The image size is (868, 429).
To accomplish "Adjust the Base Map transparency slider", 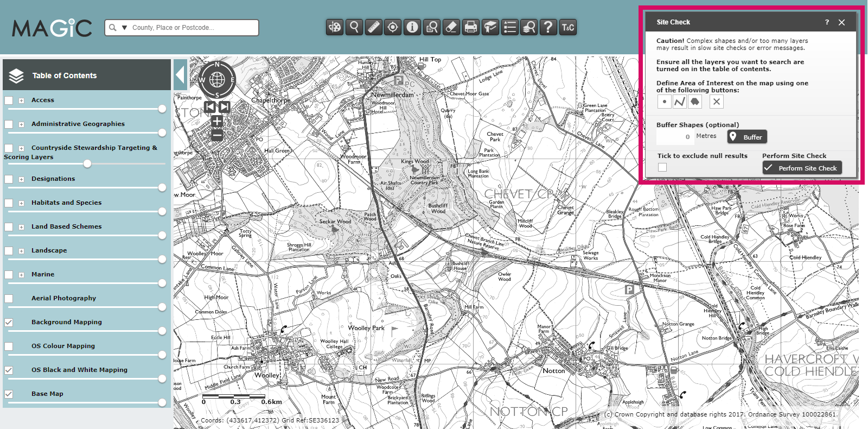I will click(162, 402).
